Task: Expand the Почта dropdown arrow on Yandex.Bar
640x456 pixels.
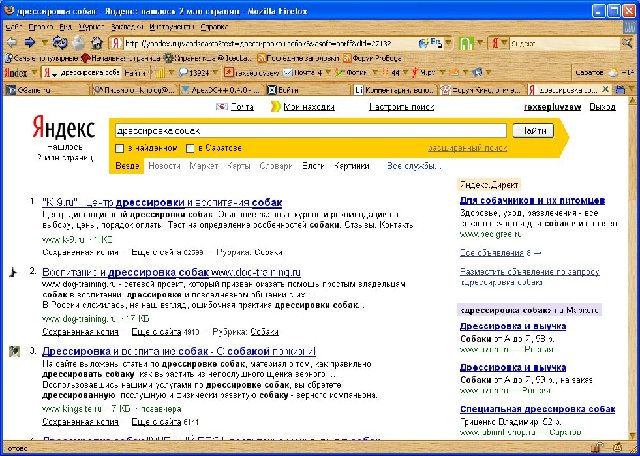Action: (x=328, y=73)
